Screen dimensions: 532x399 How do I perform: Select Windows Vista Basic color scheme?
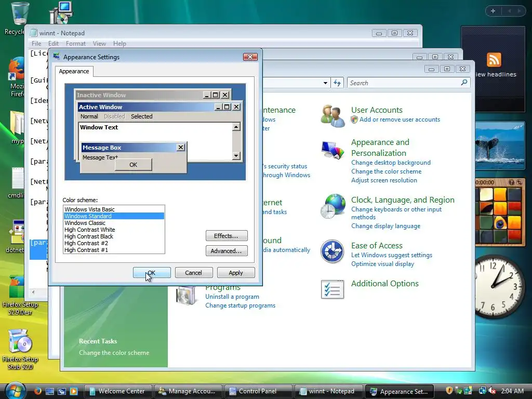click(x=114, y=209)
